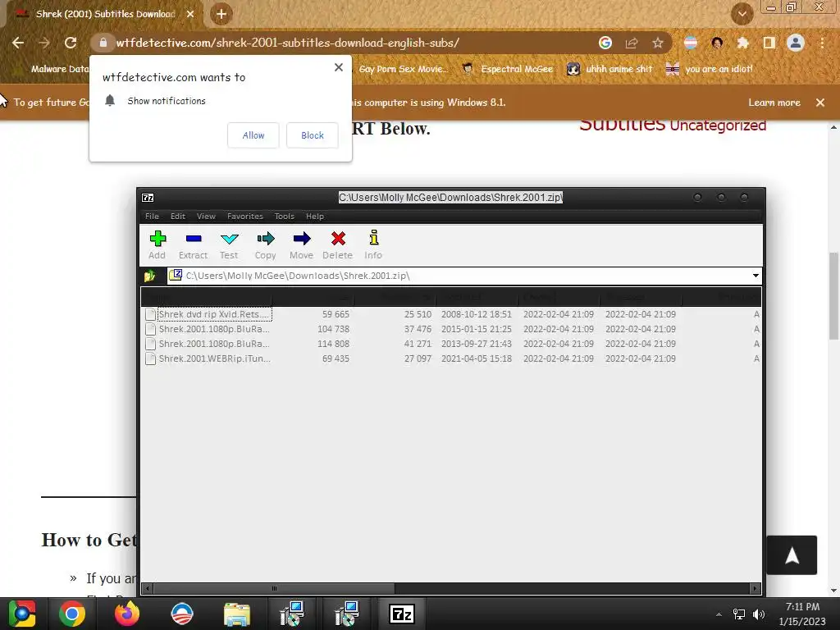Viewport: 840px width, 630px height.
Task: Open the Info tool in 7-Zip
Action: coord(373,244)
